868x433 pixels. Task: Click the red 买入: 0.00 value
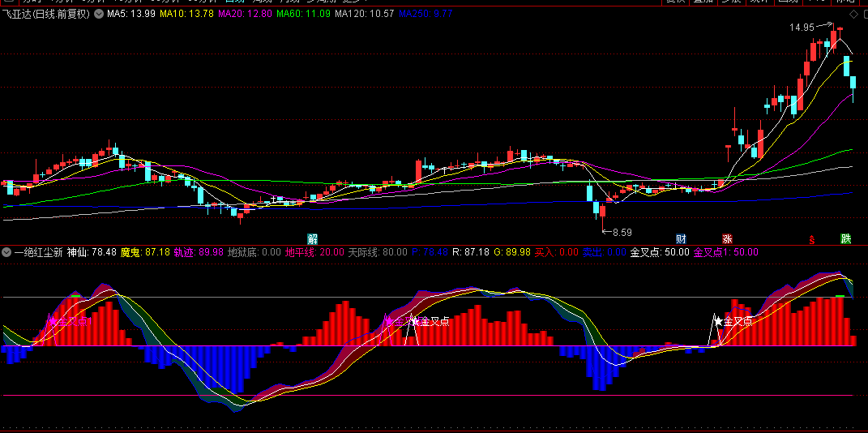pyautogui.click(x=556, y=252)
